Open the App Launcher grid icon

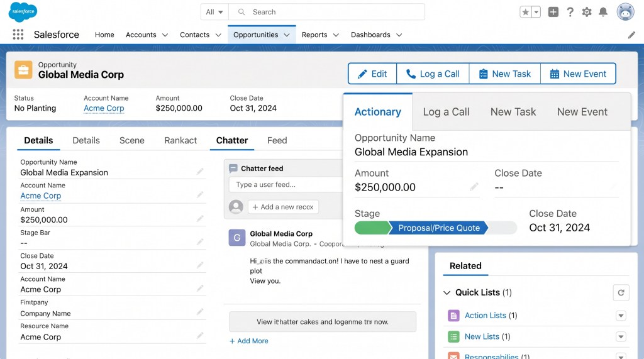coord(18,35)
